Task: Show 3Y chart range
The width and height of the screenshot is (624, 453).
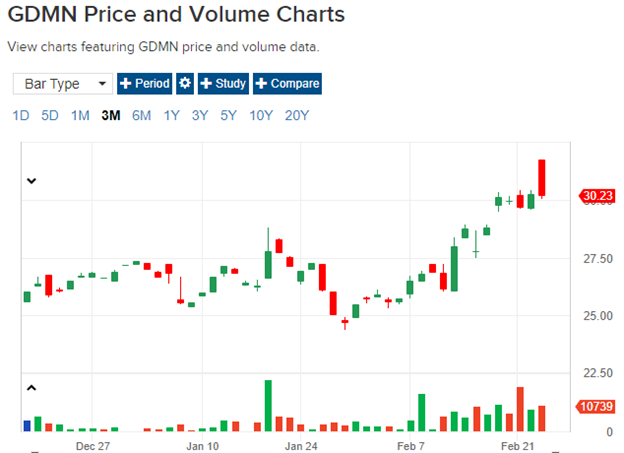Action: coord(200,115)
